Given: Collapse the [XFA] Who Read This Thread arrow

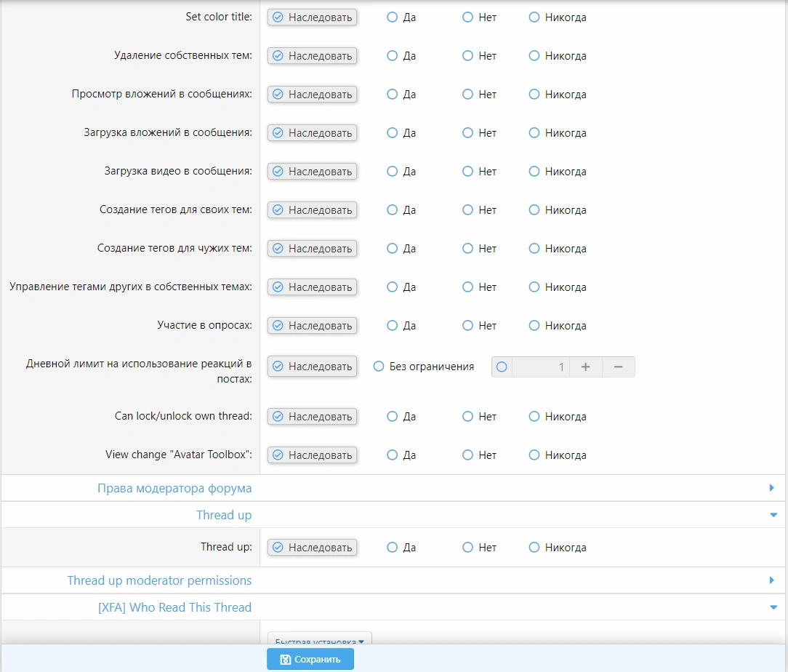Looking at the screenshot, I should pos(772,607).
